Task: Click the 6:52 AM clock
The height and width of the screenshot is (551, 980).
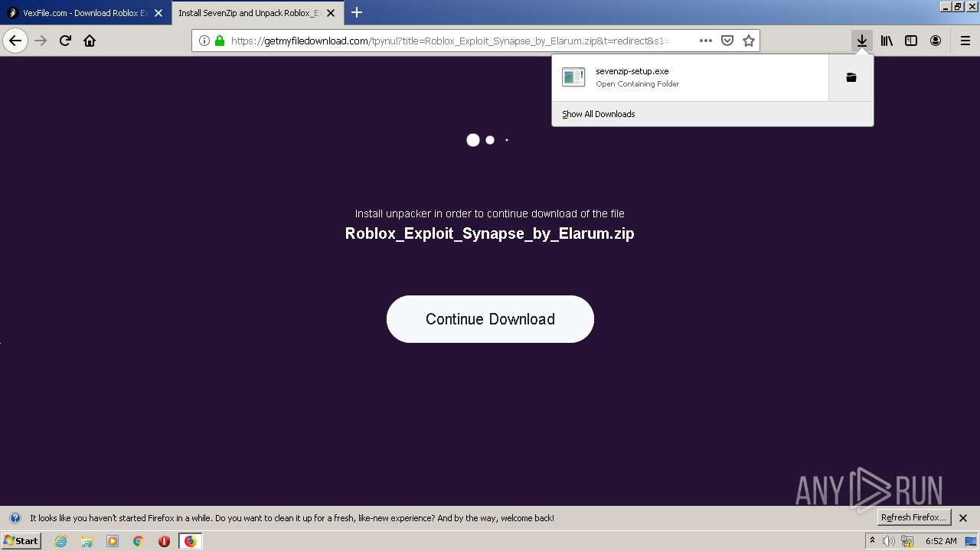Action: 941,541
